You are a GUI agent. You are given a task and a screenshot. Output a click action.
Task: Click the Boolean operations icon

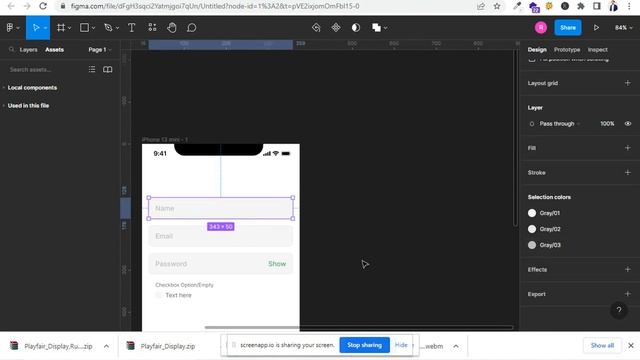(376, 27)
